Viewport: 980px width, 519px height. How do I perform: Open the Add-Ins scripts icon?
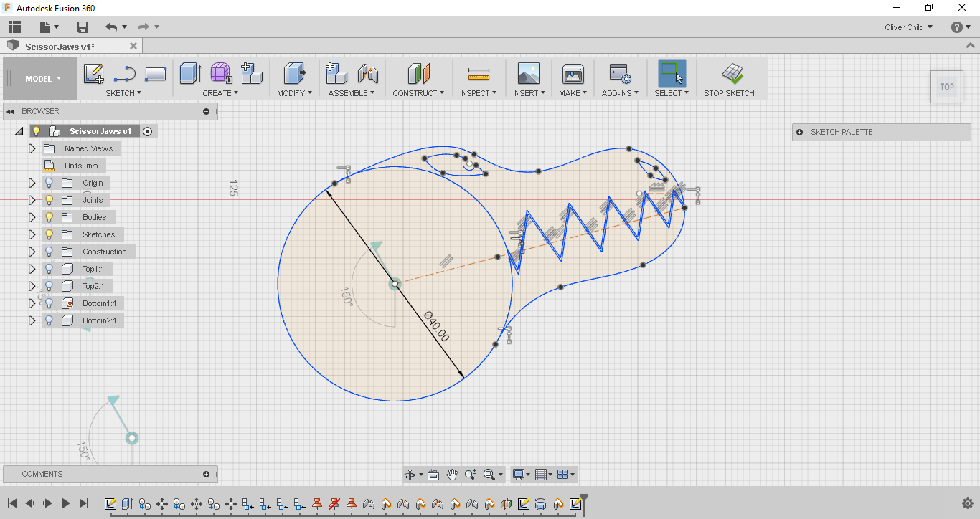coord(619,73)
